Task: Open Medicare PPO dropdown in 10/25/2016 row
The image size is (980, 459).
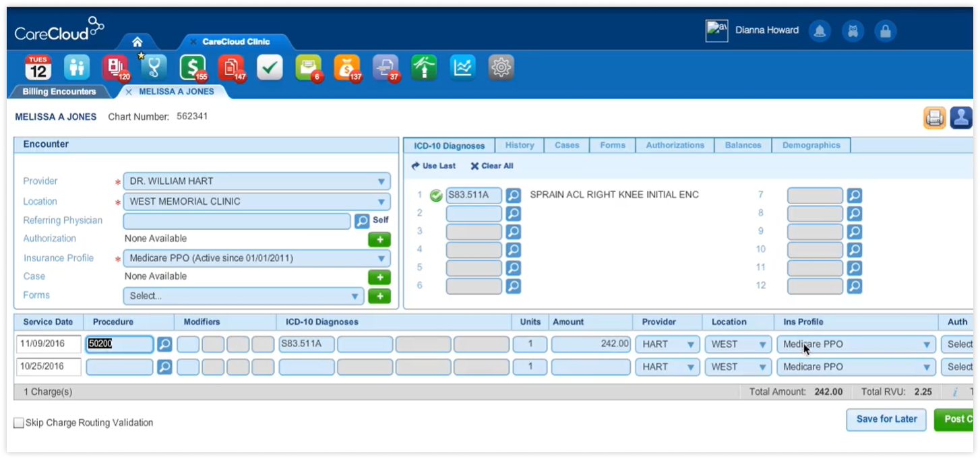Action: coord(856,367)
